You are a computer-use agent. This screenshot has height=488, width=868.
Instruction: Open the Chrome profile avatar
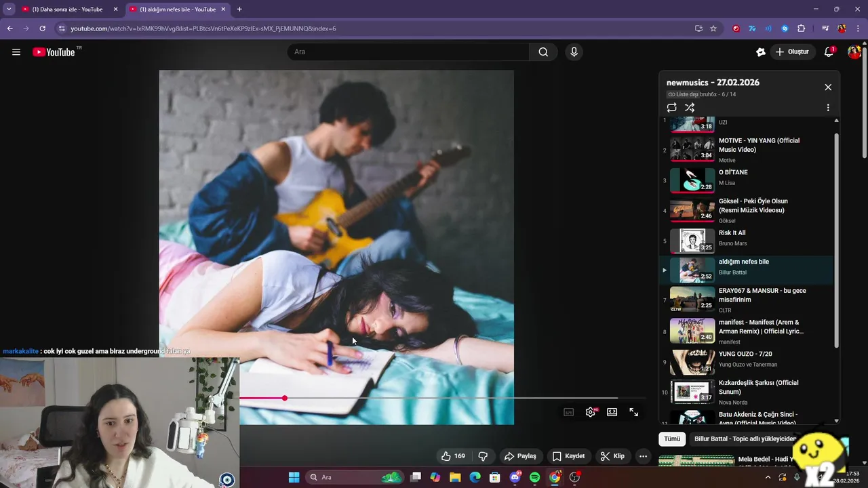[842, 28]
